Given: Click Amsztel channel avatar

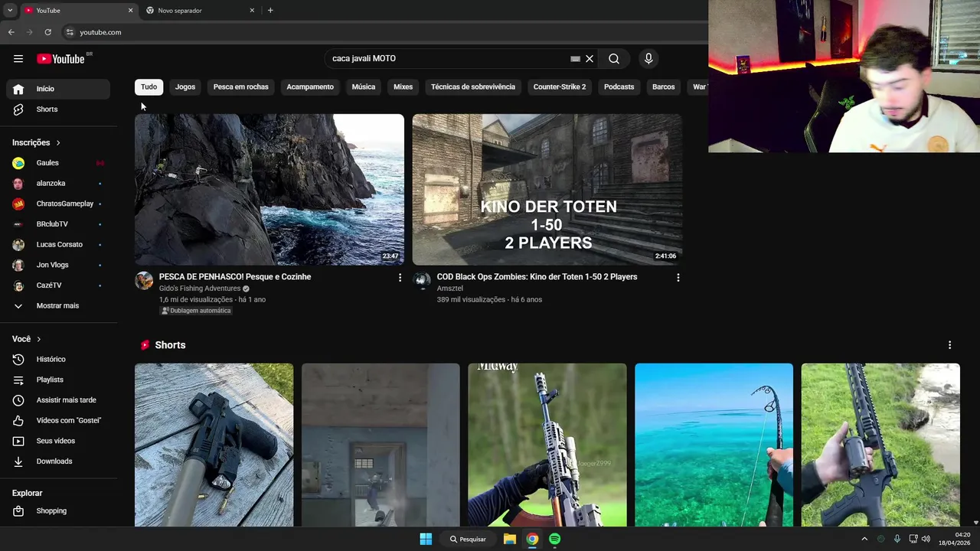Looking at the screenshot, I should click(x=422, y=281).
